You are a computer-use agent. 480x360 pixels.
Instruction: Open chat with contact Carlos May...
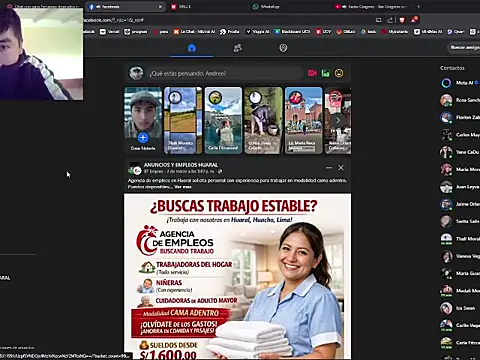460,135
